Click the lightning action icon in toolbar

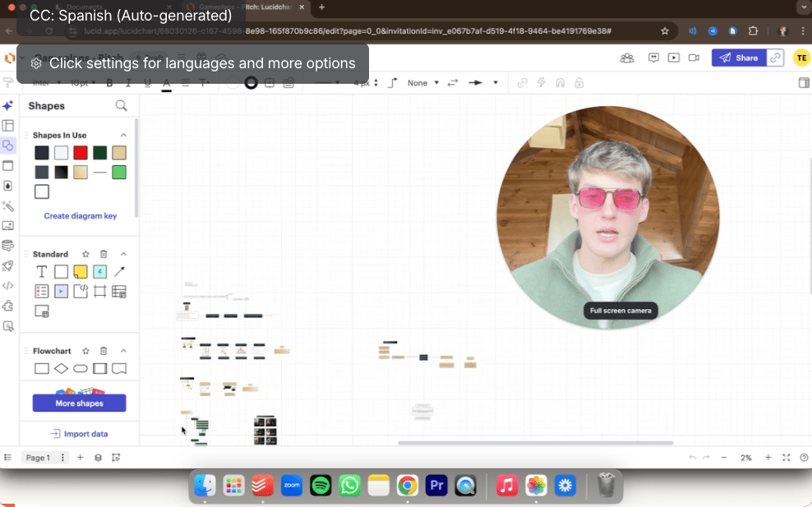tap(541, 83)
